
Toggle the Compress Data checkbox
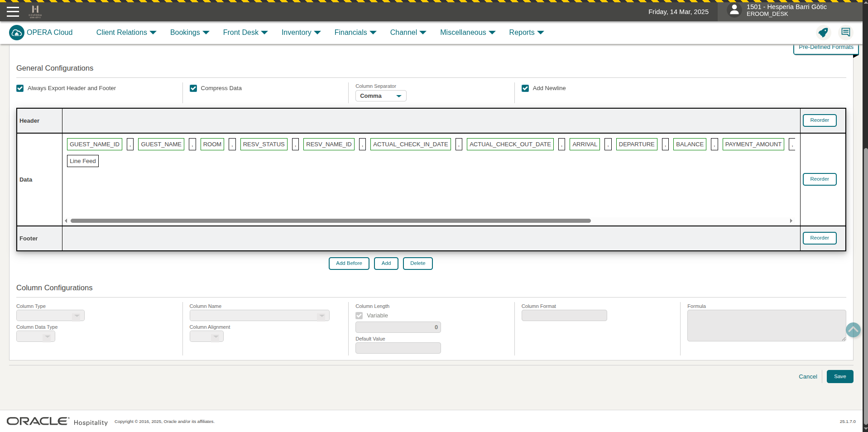point(193,88)
